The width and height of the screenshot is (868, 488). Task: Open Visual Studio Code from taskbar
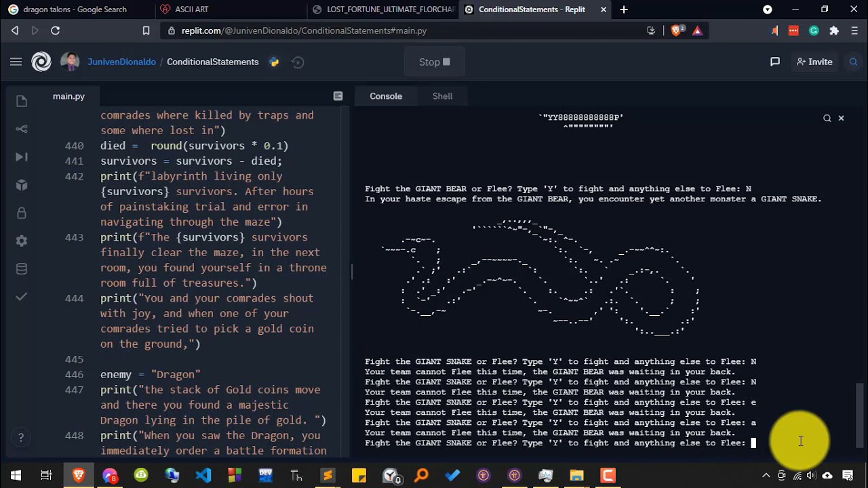(x=203, y=476)
